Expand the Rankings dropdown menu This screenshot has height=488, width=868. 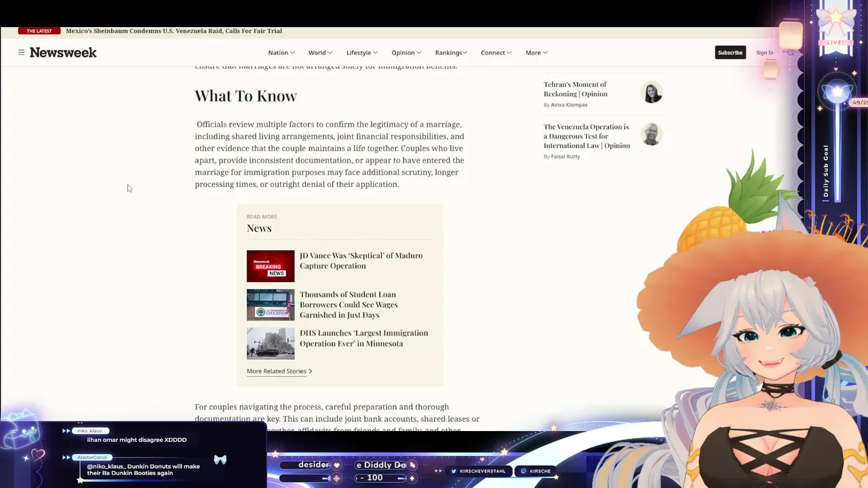coord(451,52)
